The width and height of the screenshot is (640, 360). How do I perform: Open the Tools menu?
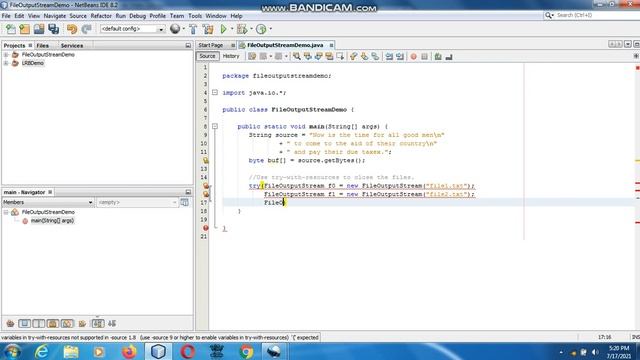click(x=195, y=16)
